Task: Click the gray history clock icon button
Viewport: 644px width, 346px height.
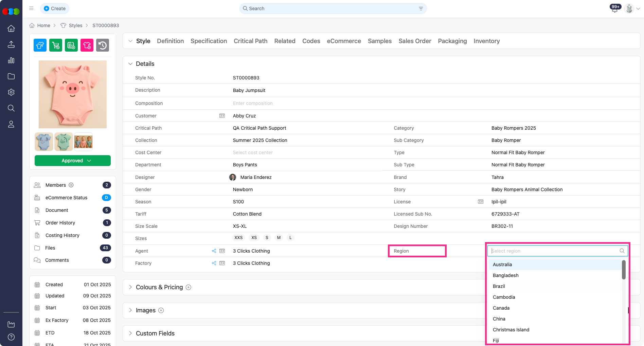Action: 103,45
